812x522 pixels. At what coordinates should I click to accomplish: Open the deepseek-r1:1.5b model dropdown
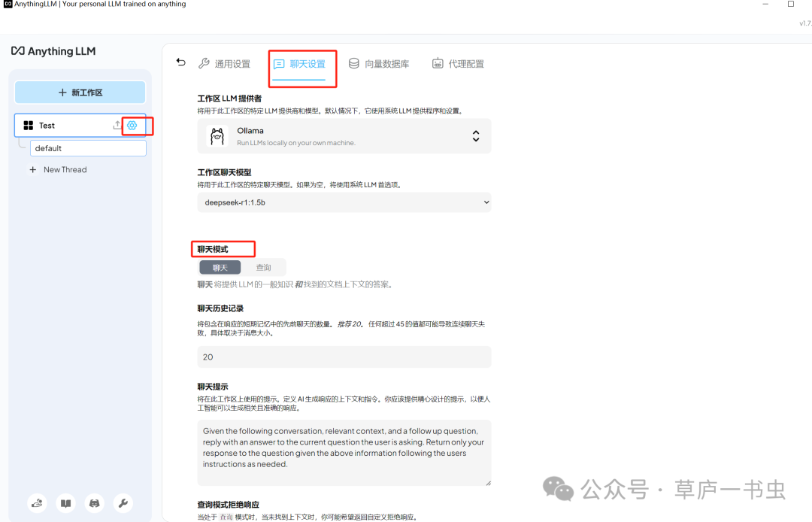tap(344, 202)
